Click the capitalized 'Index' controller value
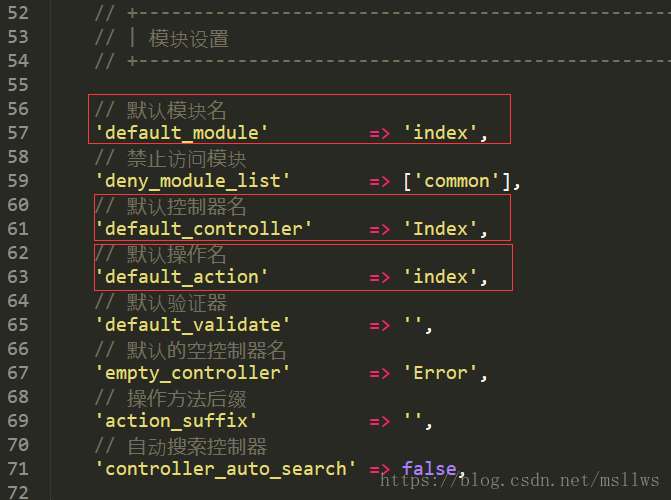671x500 pixels. [440, 229]
